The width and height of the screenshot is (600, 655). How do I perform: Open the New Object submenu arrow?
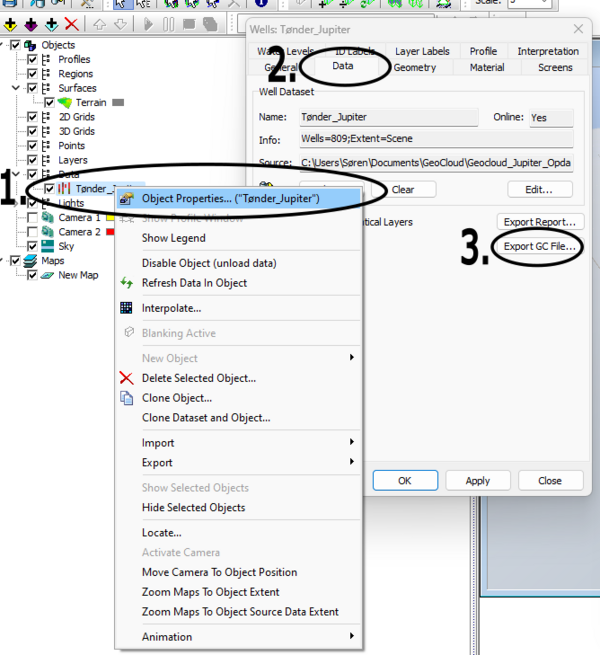(x=352, y=358)
